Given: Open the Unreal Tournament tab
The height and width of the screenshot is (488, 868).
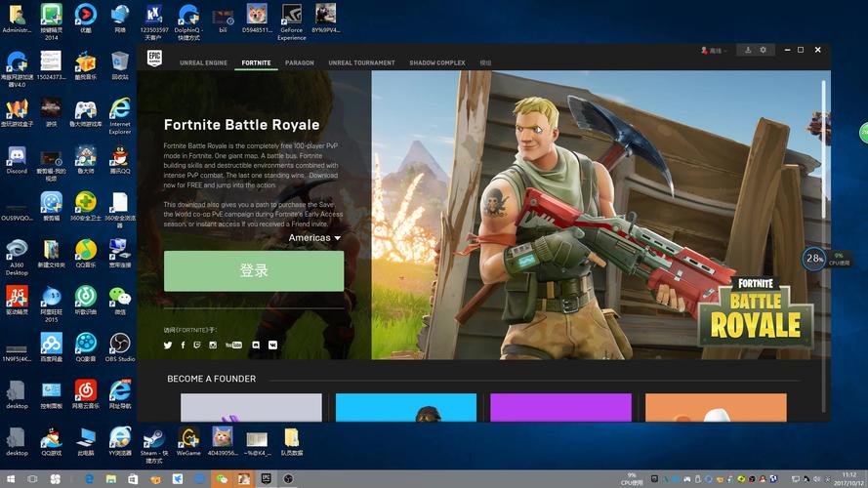Looking at the screenshot, I should pos(361,63).
